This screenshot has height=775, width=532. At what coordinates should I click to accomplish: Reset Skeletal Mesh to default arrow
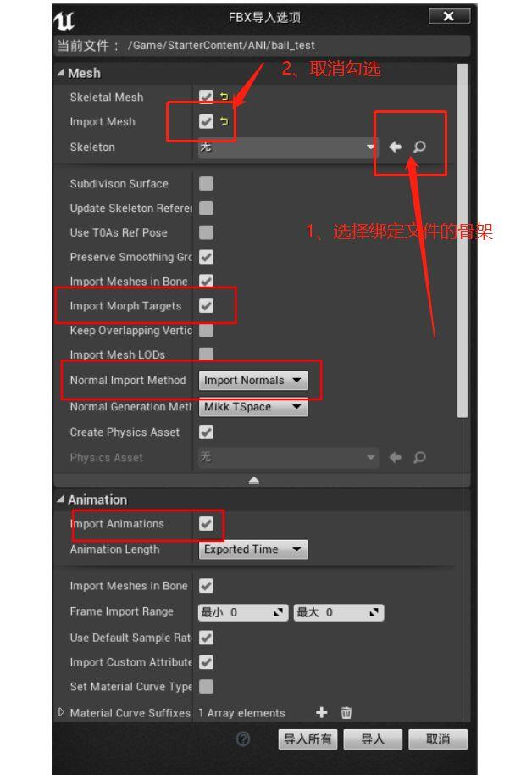pos(224,97)
